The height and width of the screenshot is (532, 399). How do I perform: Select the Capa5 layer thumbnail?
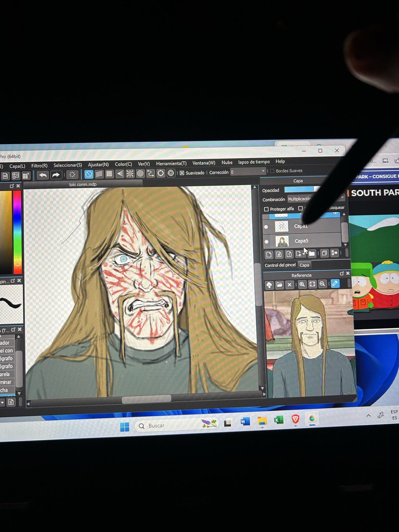[x=282, y=242]
